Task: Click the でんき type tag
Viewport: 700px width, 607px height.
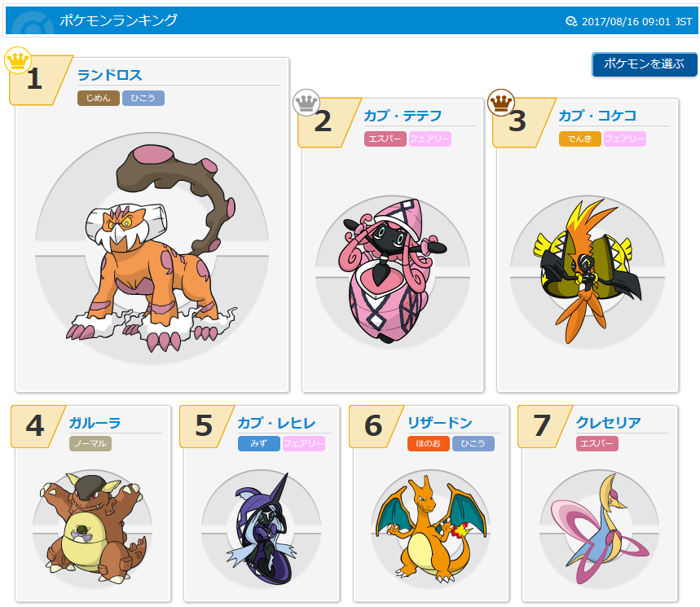Action: pos(580,139)
